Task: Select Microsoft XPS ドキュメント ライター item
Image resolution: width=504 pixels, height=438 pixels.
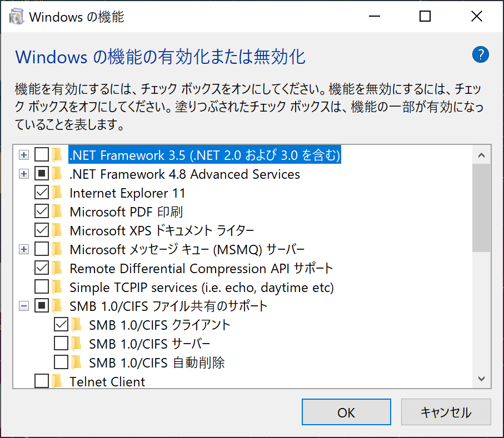Action: pos(162,230)
